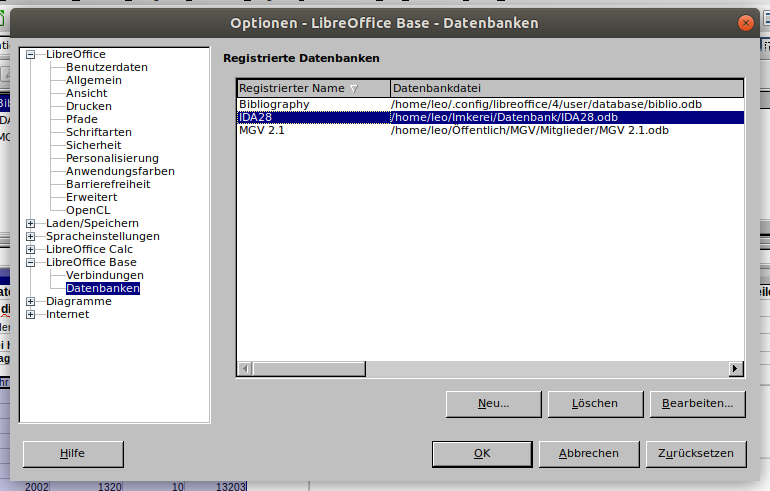Open the Ansicht options
Viewport: 770px width, 491px height.
click(86, 93)
